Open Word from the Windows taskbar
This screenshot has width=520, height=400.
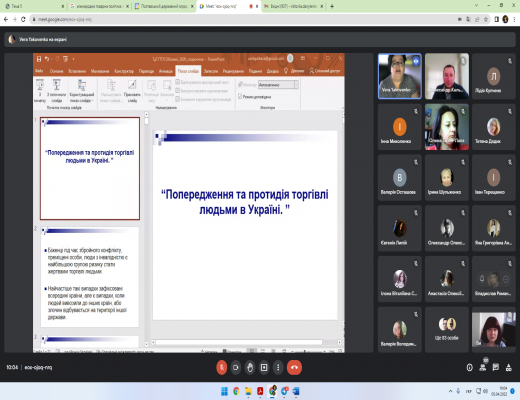coord(296,391)
